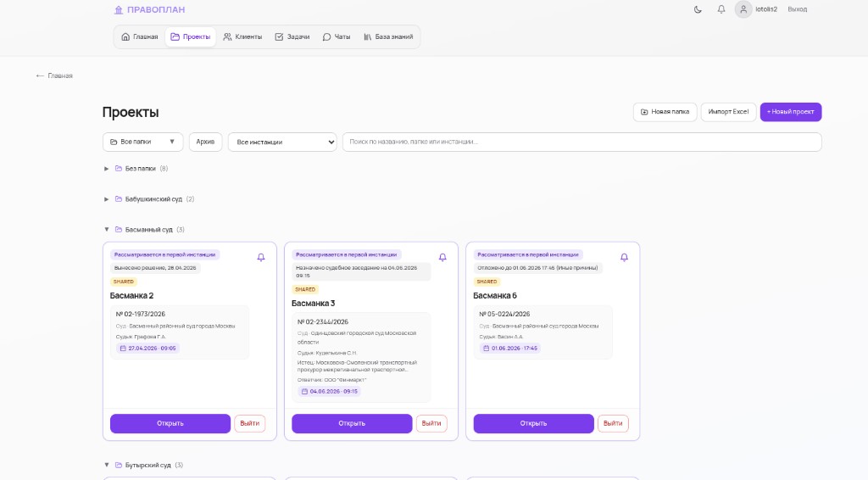The height and width of the screenshot is (480, 868).
Task: Click the Импорт Excel button
Action: click(728, 112)
